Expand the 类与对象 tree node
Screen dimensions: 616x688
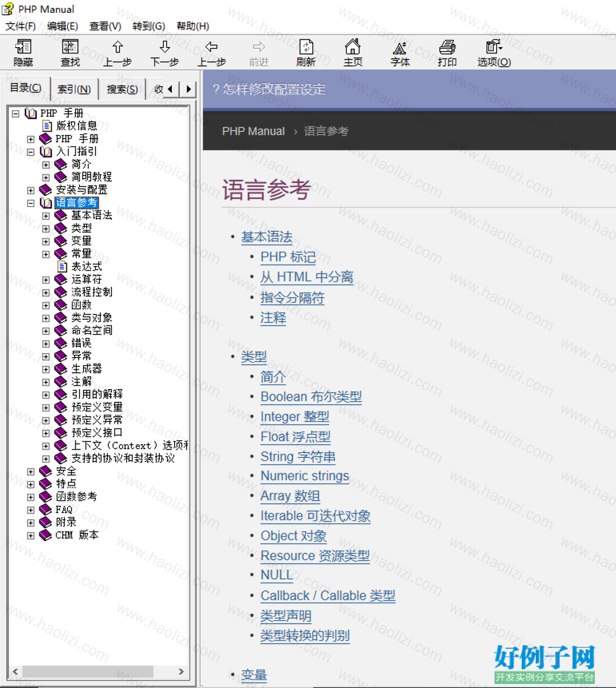coord(46,318)
